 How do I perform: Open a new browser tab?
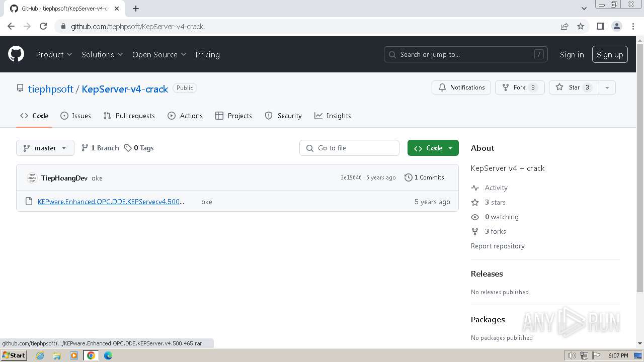tap(136, 8)
